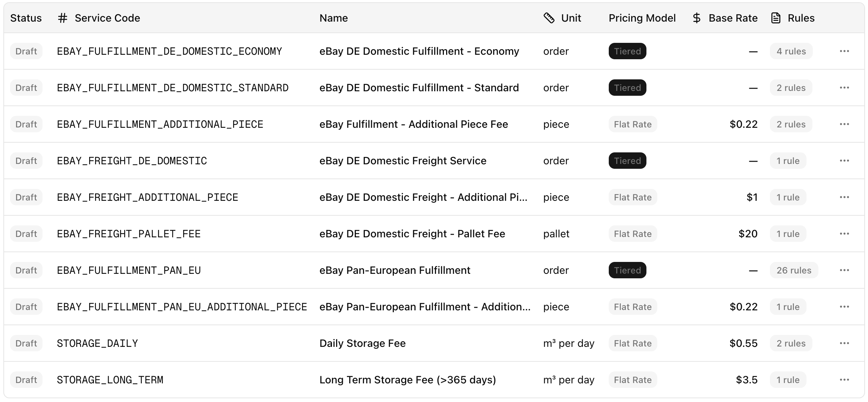The image size is (868, 402).
Task: Click the hash icon beside Service Code header
Action: click(x=63, y=18)
